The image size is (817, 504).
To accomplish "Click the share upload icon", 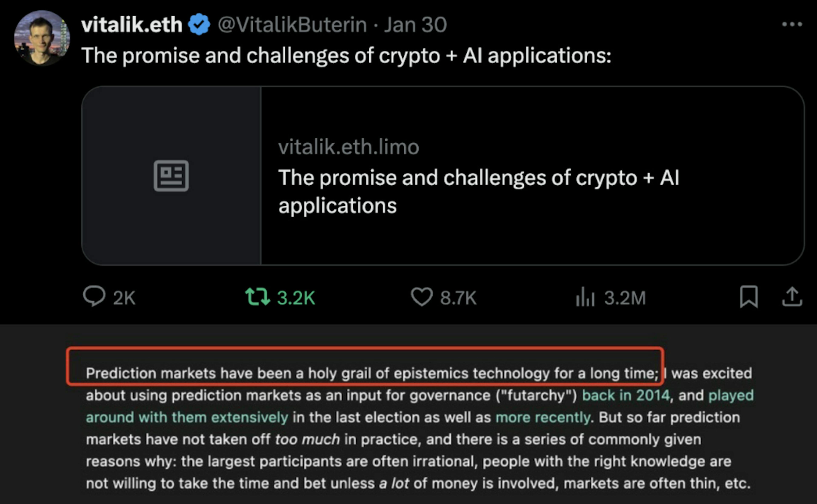I will [792, 297].
